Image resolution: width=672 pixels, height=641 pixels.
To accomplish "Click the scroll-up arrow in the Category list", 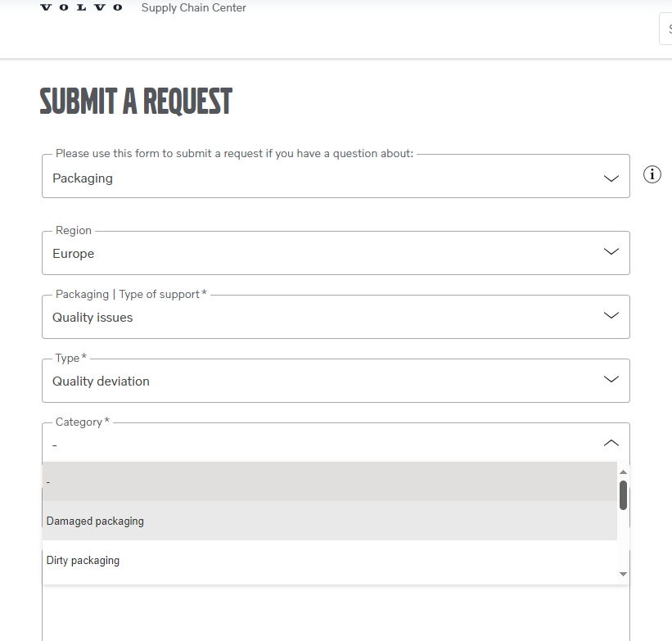I will click(x=623, y=472).
